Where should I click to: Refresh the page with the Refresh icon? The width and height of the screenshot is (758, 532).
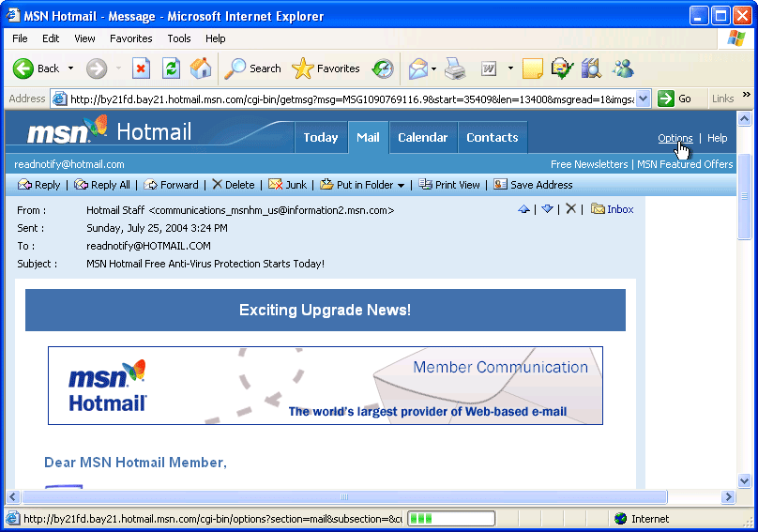[171, 68]
